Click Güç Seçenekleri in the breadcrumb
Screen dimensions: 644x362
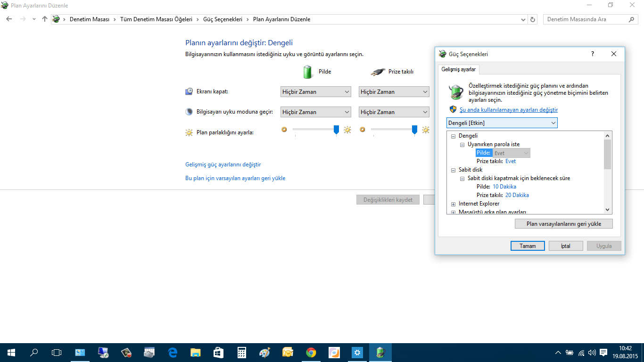pyautogui.click(x=223, y=19)
